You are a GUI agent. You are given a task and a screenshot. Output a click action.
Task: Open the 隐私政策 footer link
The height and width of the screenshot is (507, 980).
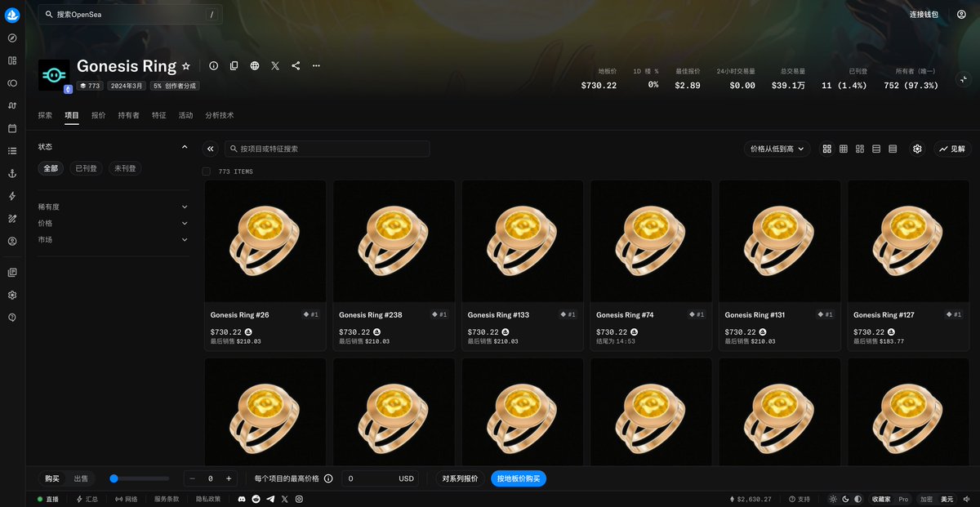tap(208, 499)
